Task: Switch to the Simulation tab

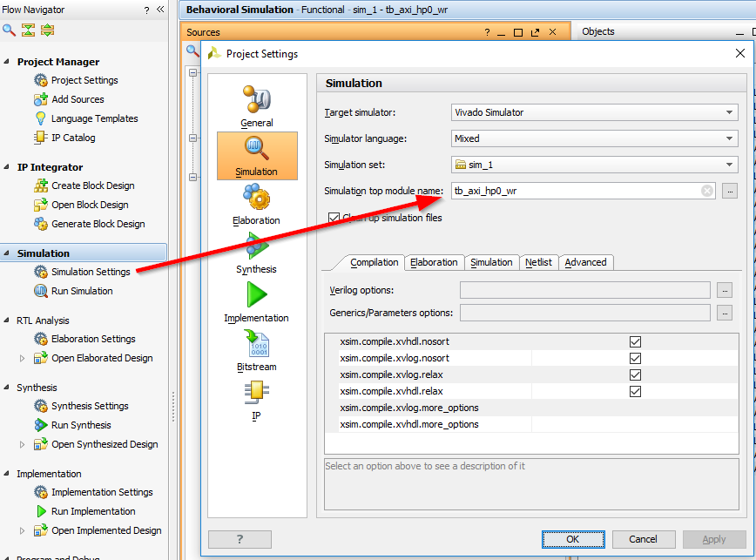Action: (x=491, y=262)
